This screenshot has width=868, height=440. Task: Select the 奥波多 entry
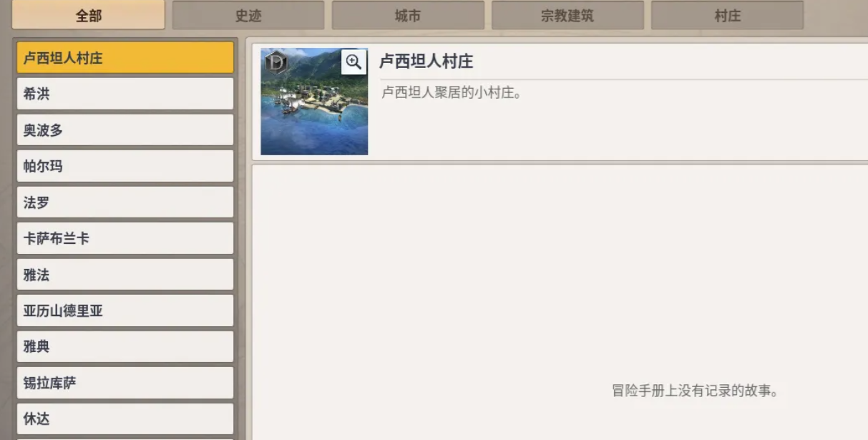click(125, 130)
